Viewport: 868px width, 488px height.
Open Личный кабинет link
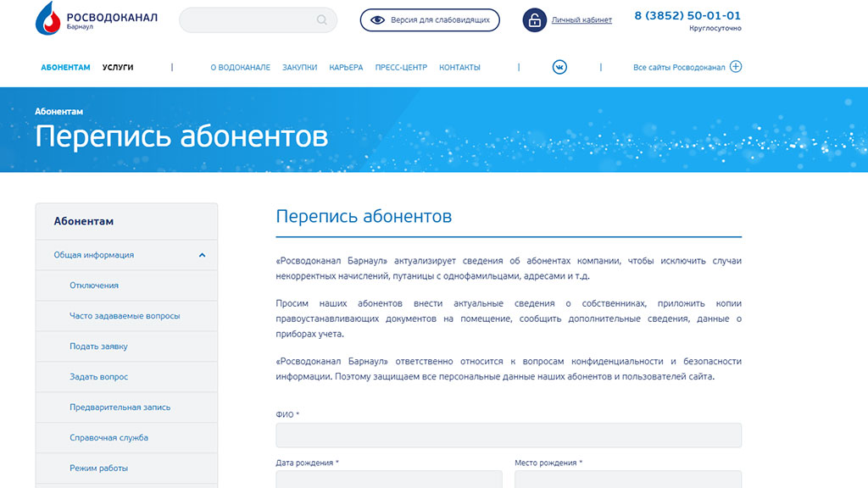(x=581, y=20)
